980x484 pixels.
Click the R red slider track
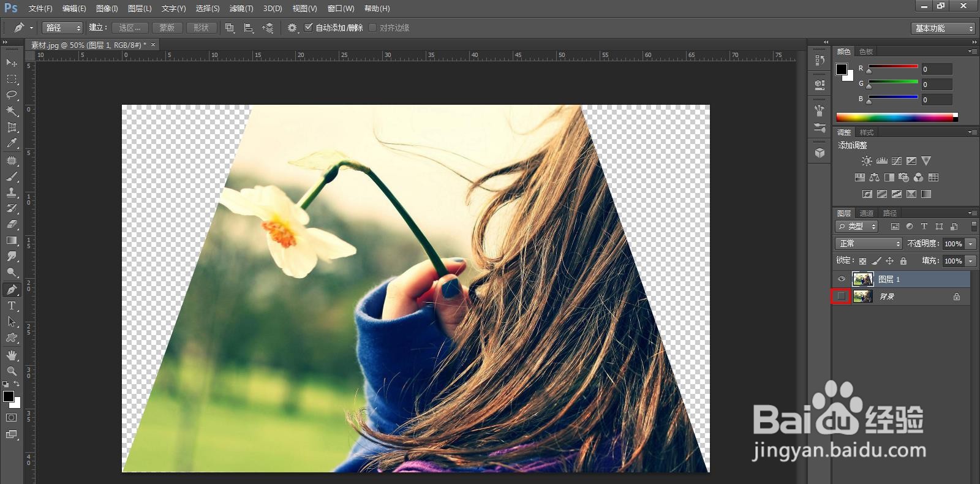pos(893,66)
